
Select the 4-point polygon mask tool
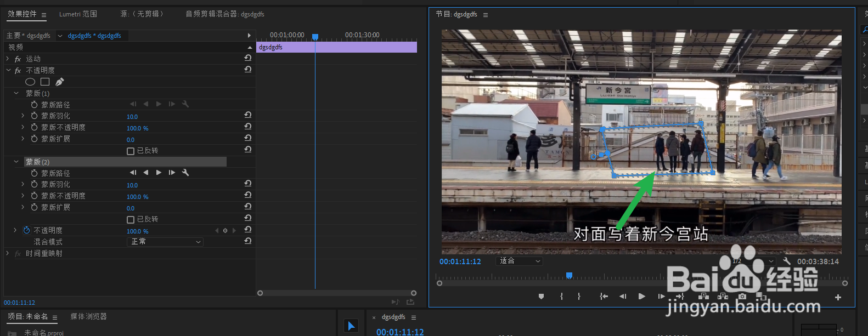(x=45, y=82)
